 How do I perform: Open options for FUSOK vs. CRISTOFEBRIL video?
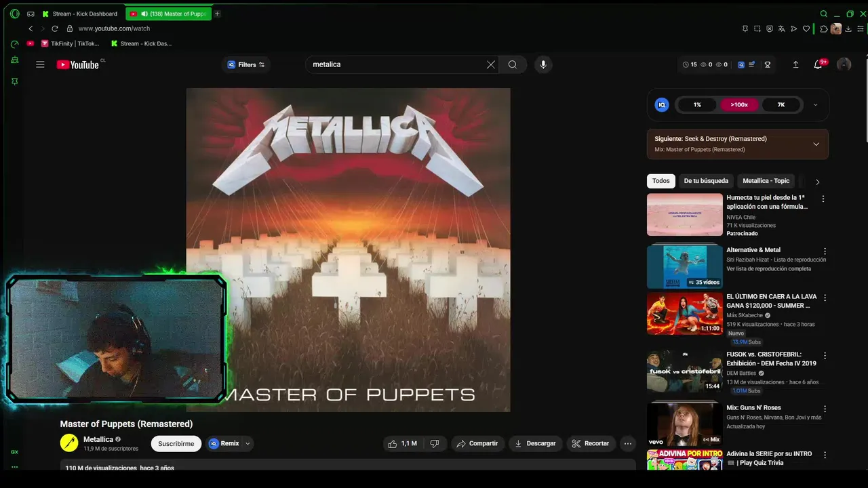(x=825, y=355)
